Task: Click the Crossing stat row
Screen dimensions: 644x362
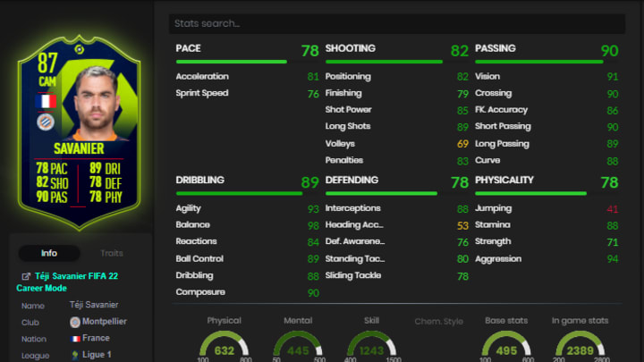Action: click(547, 93)
